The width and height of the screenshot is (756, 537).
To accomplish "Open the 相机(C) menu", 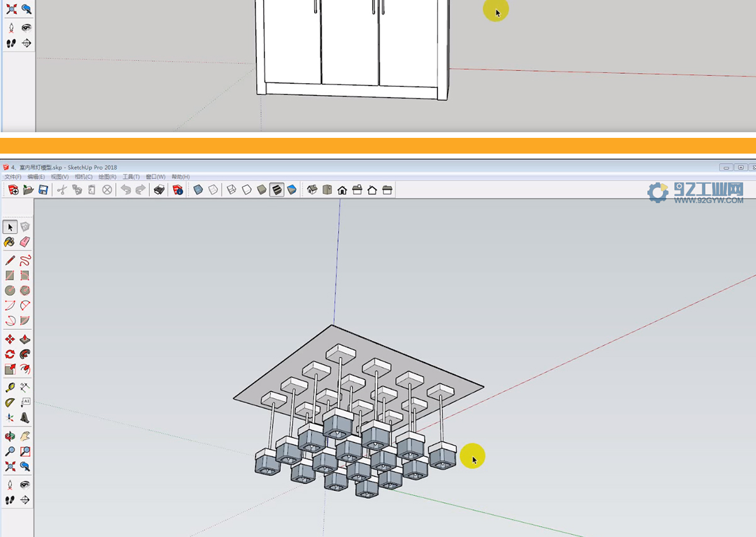I will pyautogui.click(x=84, y=177).
